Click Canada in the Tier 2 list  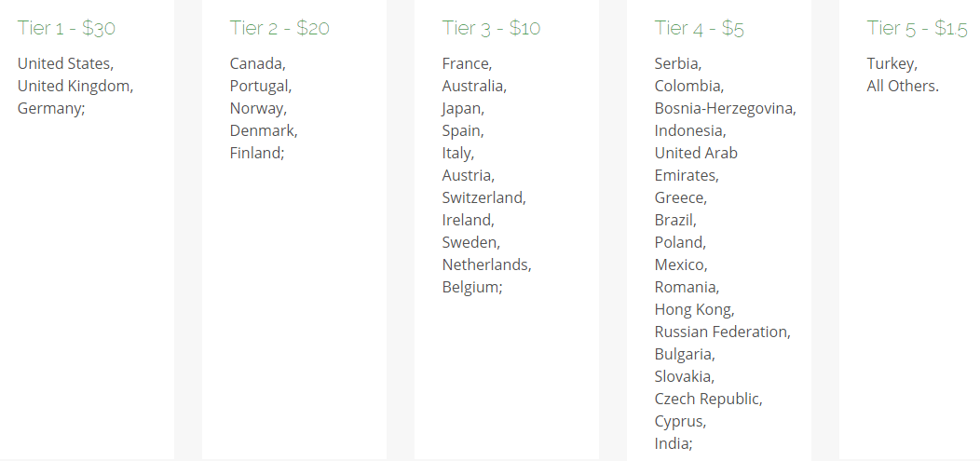258,63
